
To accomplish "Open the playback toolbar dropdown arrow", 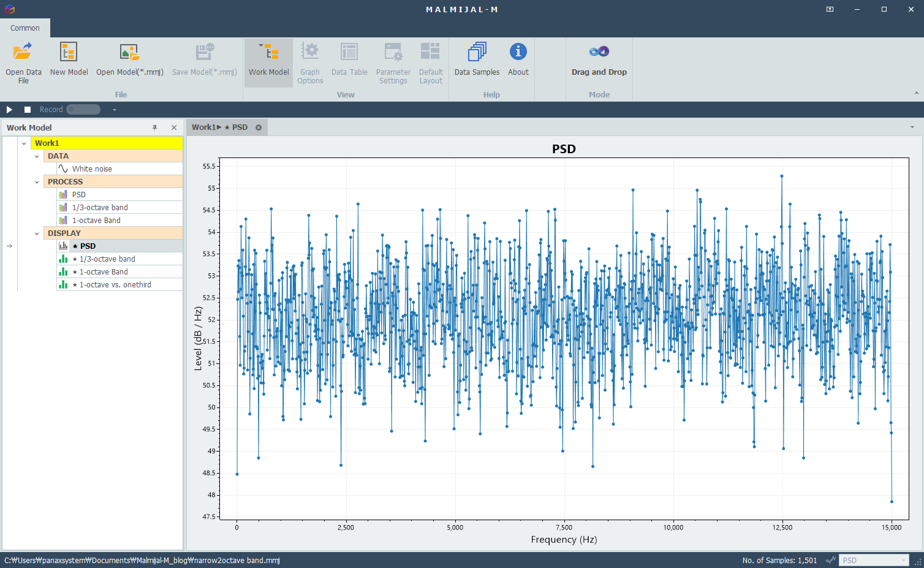I will [114, 110].
